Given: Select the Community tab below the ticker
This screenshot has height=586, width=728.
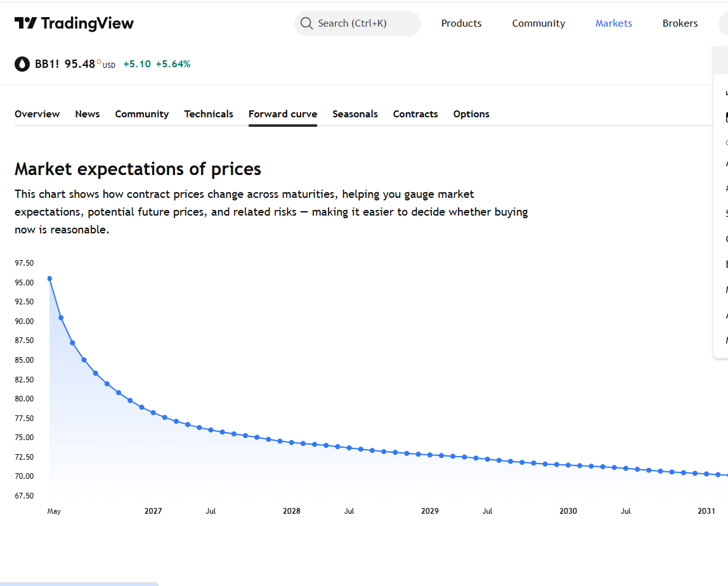Looking at the screenshot, I should click(x=142, y=114).
